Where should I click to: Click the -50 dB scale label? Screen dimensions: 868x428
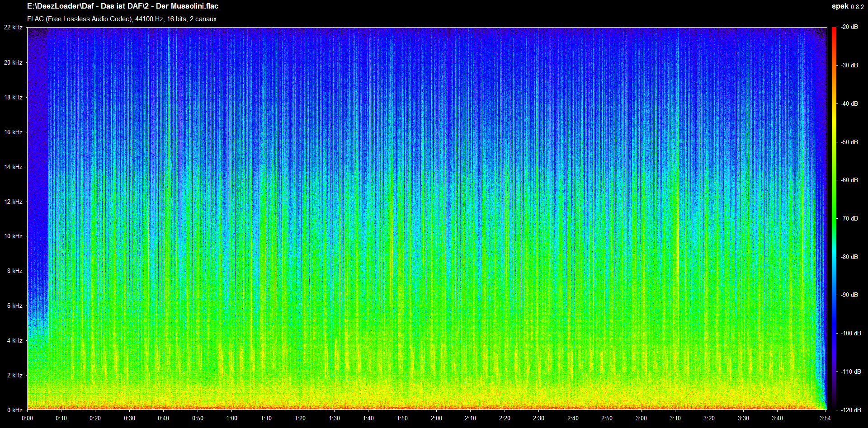[x=849, y=142]
